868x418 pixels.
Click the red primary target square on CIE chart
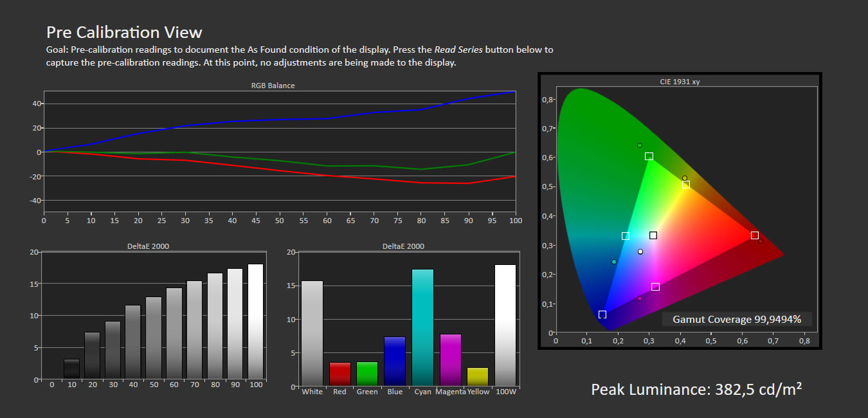pyautogui.click(x=755, y=235)
